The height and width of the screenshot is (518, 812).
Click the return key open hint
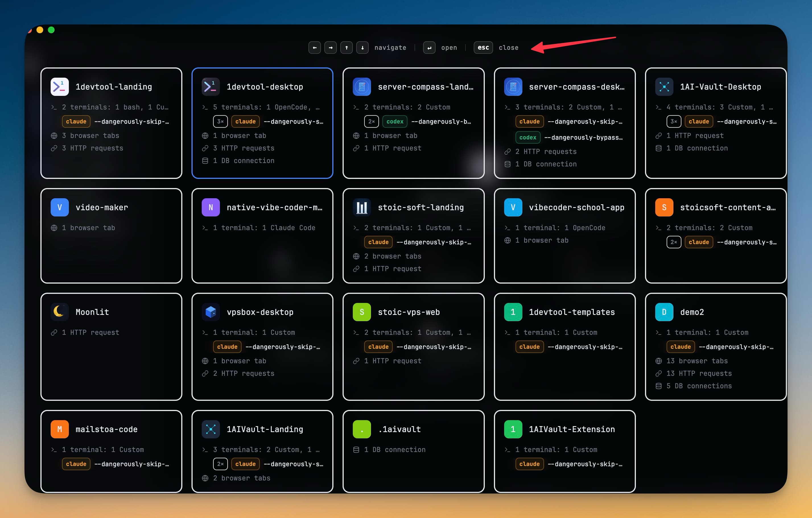[x=429, y=48]
